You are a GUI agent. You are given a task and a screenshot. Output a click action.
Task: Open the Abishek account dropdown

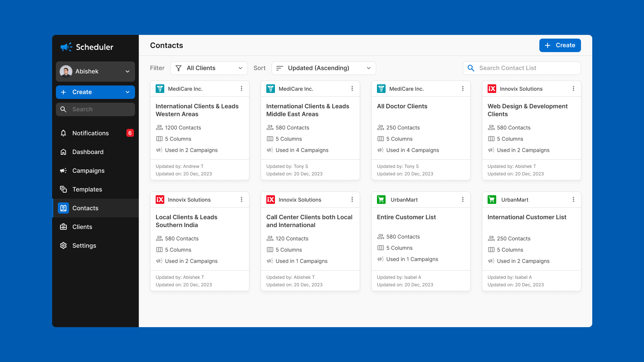pyautogui.click(x=95, y=72)
